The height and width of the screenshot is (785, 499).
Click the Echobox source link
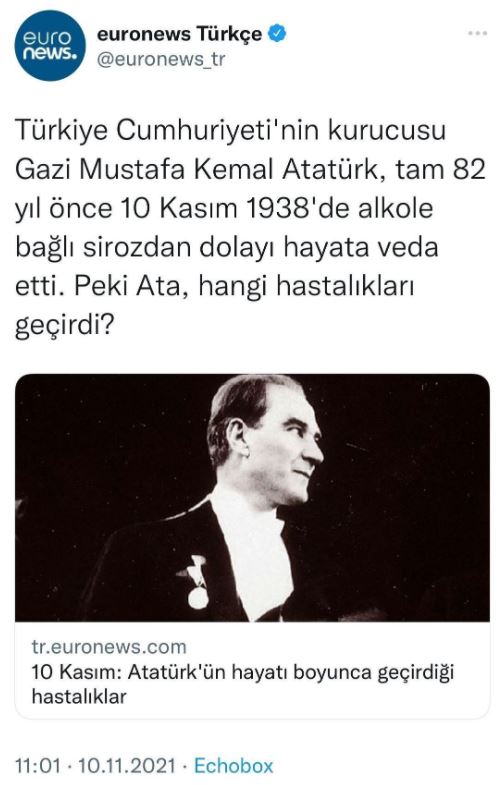(x=234, y=766)
